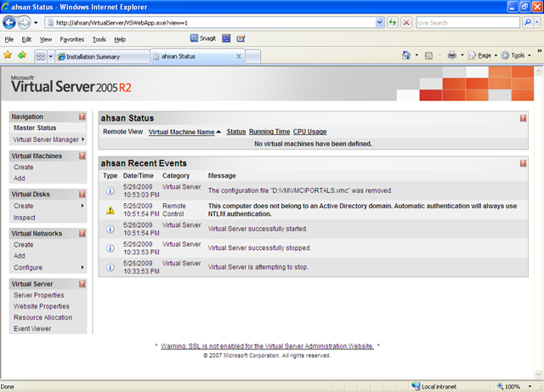544x392 pixels.
Task: Open help for Virtual Machines panel
Action: coord(82,156)
